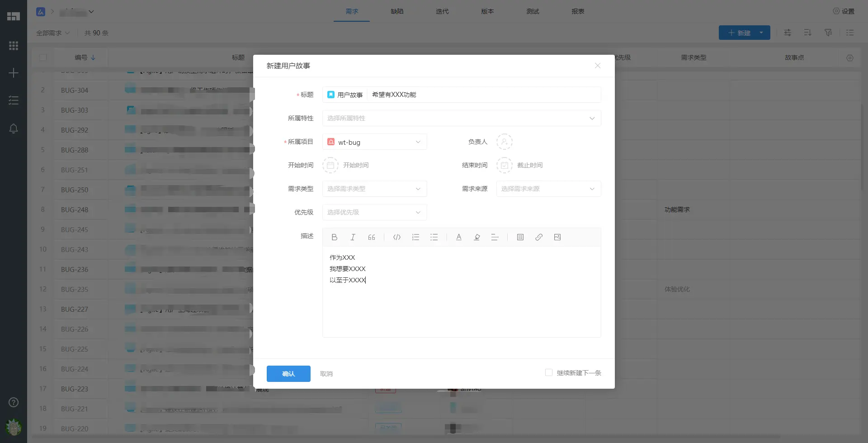
Task: Open display settings sliders icon
Action: pos(788,33)
